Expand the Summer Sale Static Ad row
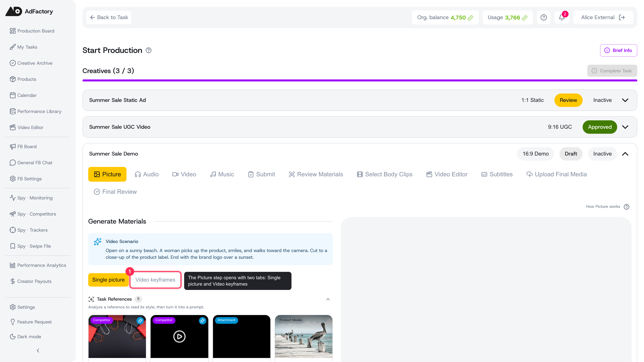The image size is (644, 362). (x=625, y=100)
